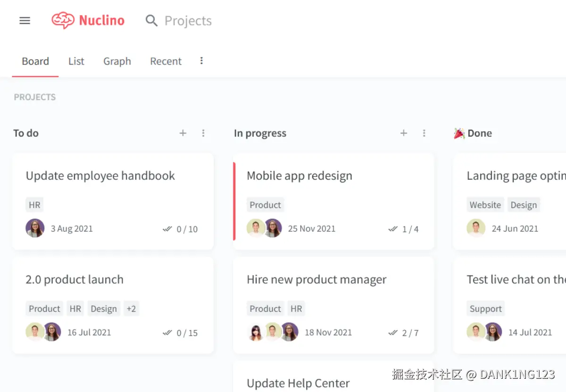Select the search magnifying glass icon
Screen dimensions: 566x392
coord(151,20)
